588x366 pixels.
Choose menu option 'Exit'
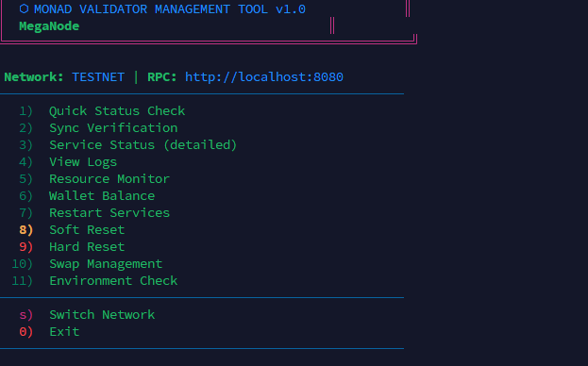64,332
